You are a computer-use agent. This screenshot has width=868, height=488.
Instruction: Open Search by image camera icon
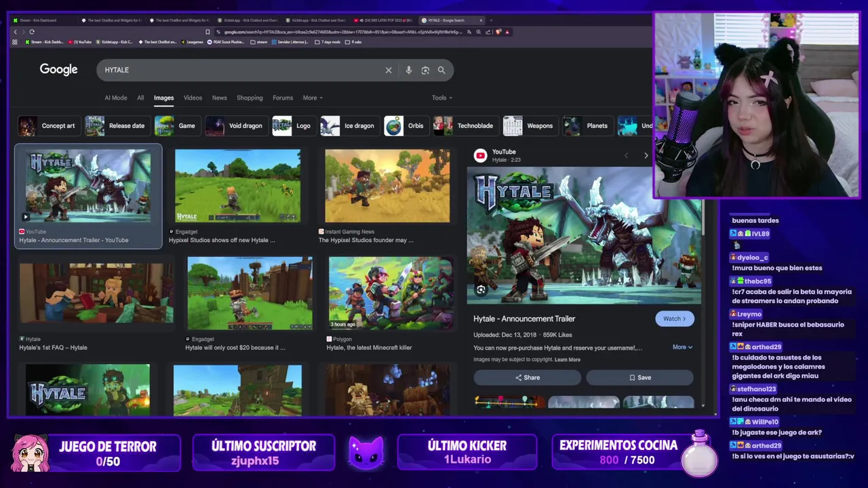(x=425, y=70)
